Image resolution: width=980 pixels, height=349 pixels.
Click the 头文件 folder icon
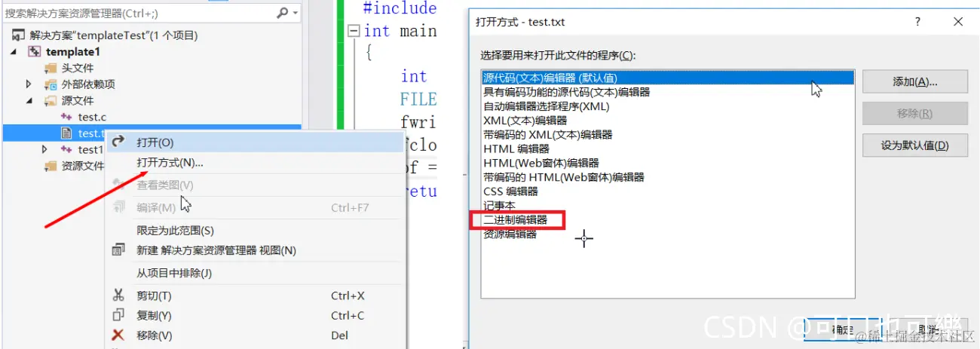51,68
